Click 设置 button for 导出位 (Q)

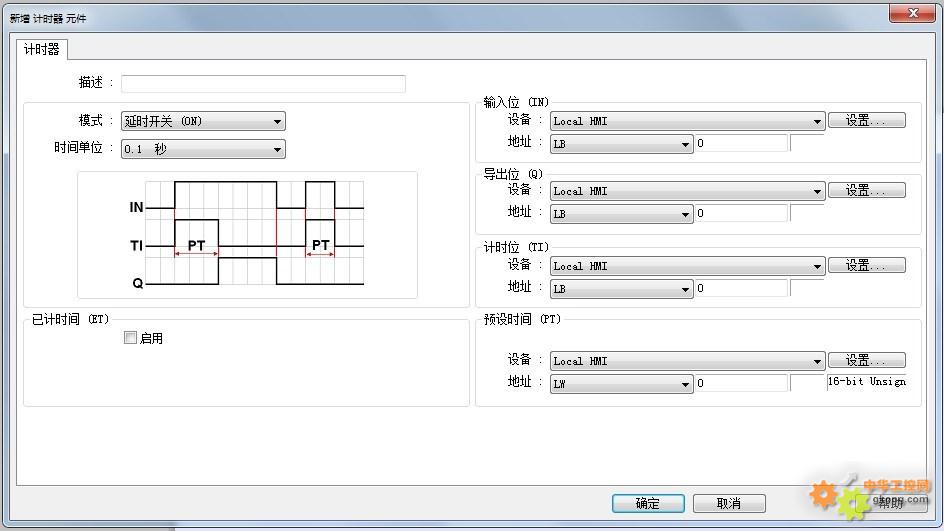[x=866, y=190]
